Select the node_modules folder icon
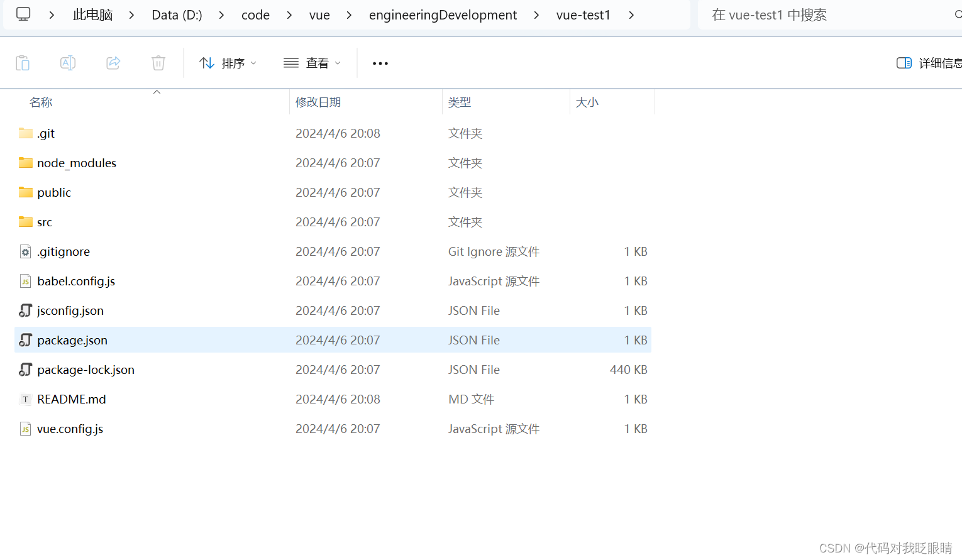Image resolution: width=962 pixels, height=560 pixels. coord(26,163)
